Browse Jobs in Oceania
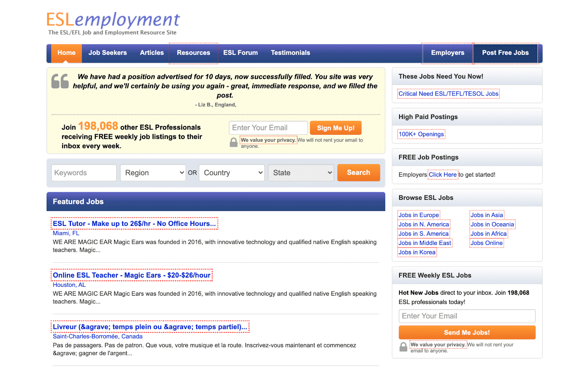The image size is (588, 372). [x=492, y=224]
